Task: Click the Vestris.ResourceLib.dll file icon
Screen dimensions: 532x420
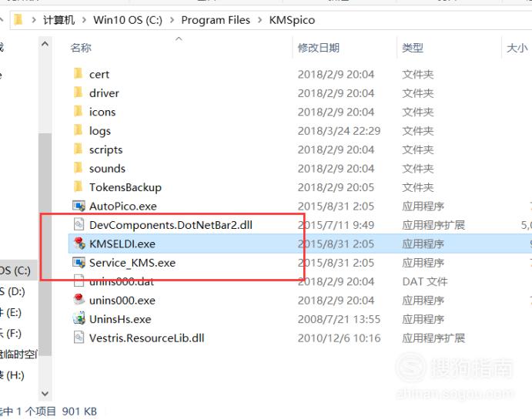Action: point(79,338)
